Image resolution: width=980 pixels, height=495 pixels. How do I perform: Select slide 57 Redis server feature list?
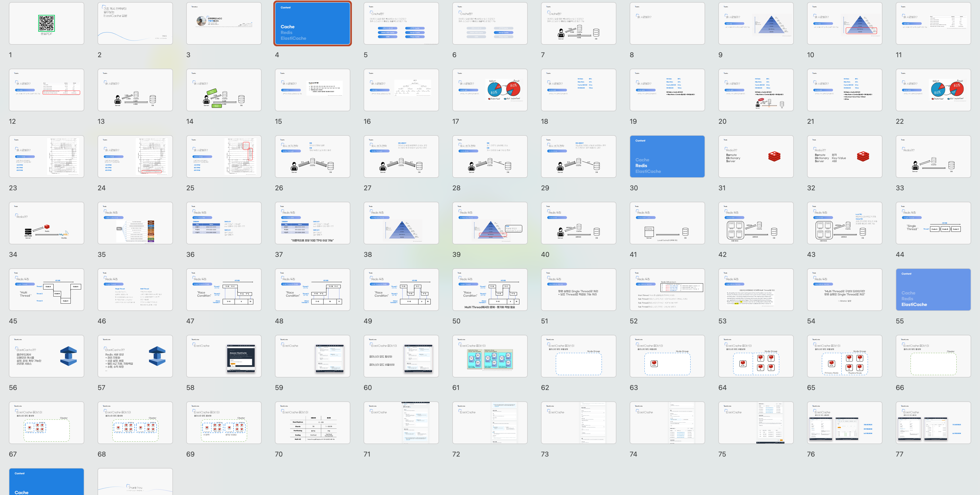[x=135, y=356]
